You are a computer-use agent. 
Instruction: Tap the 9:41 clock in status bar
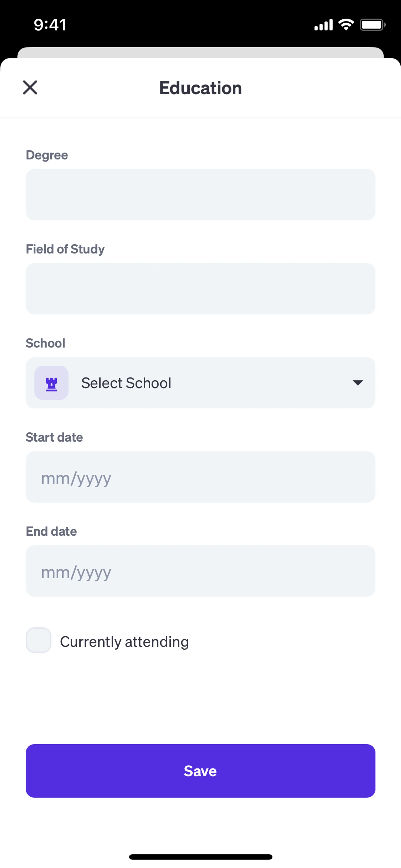pos(50,25)
